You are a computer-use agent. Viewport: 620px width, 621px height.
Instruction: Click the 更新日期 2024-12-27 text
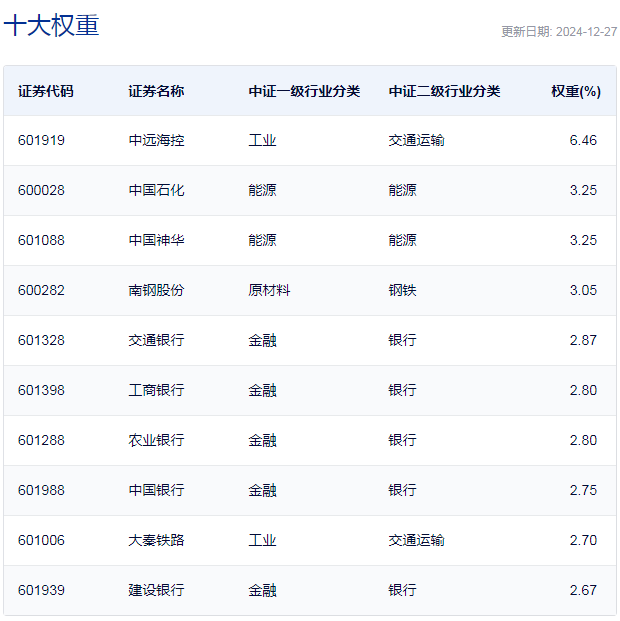click(x=559, y=32)
